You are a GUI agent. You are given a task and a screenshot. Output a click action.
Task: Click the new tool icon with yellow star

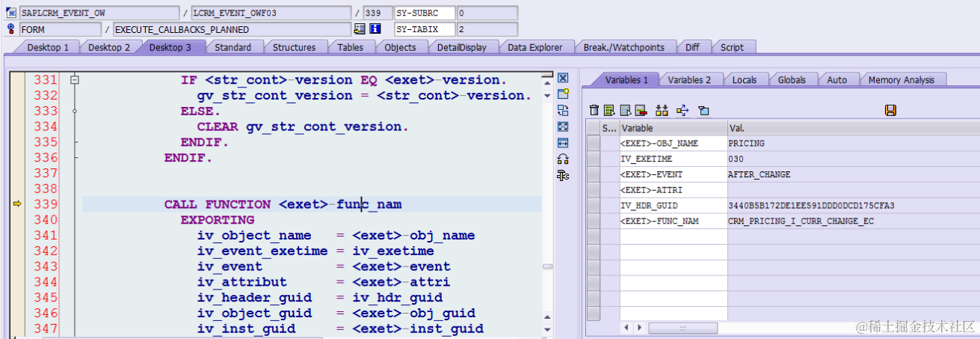pos(564,94)
